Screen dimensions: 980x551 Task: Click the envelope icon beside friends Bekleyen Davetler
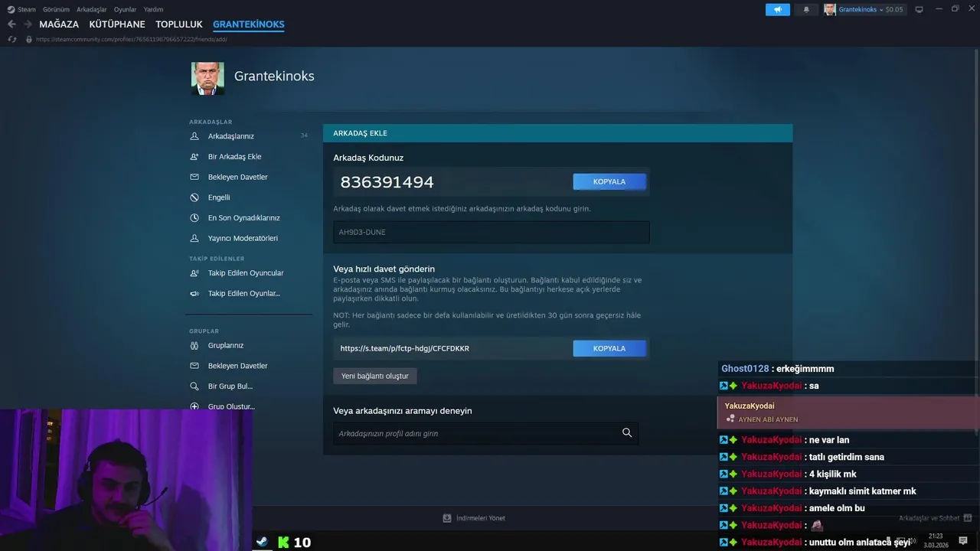(194, 177)
